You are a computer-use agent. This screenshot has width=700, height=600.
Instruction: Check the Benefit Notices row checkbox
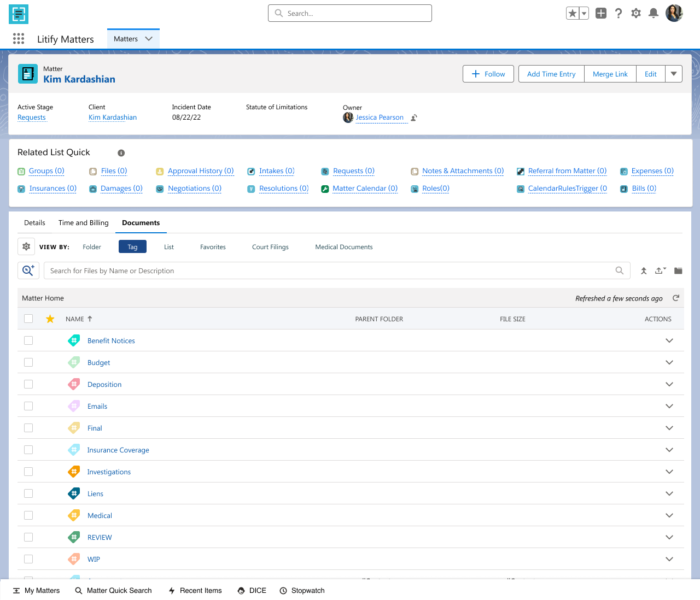pyautogui.click(x=28, y=340)
